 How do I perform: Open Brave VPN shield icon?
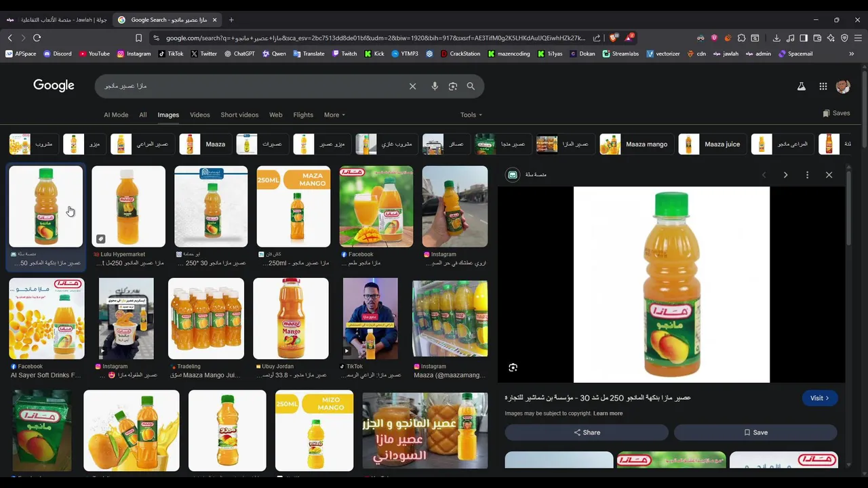[x=844, y=38]
